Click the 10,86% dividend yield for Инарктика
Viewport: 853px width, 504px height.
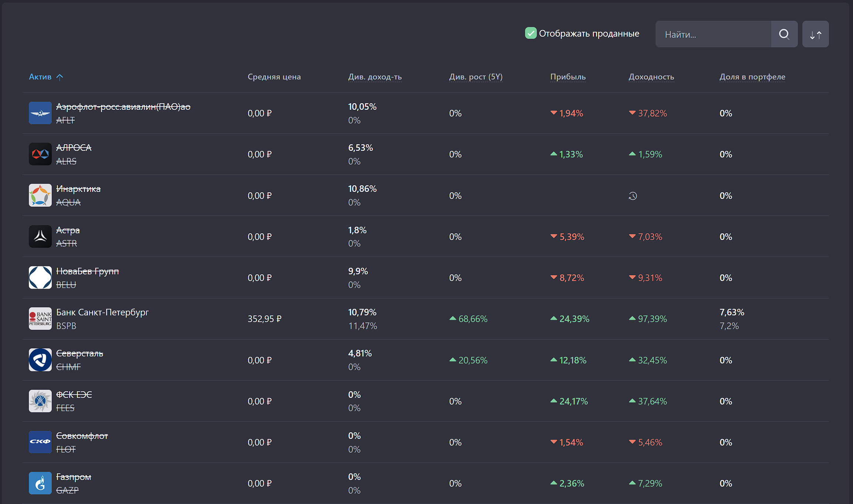point(362,189)
